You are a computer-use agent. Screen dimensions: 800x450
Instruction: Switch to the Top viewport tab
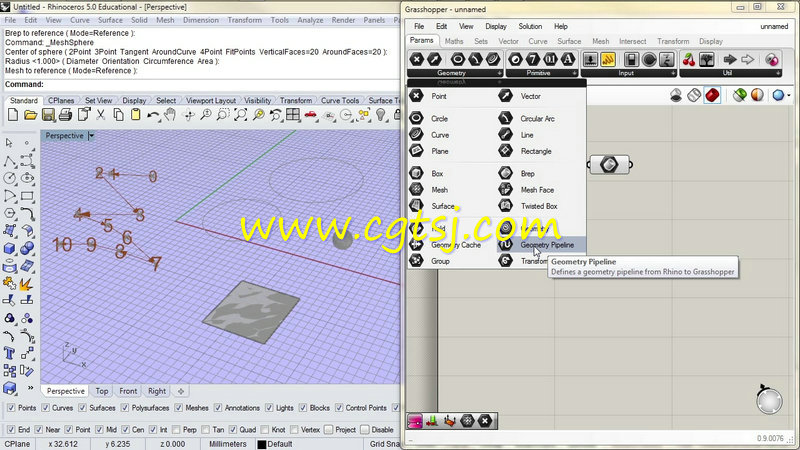click(102, 391)
